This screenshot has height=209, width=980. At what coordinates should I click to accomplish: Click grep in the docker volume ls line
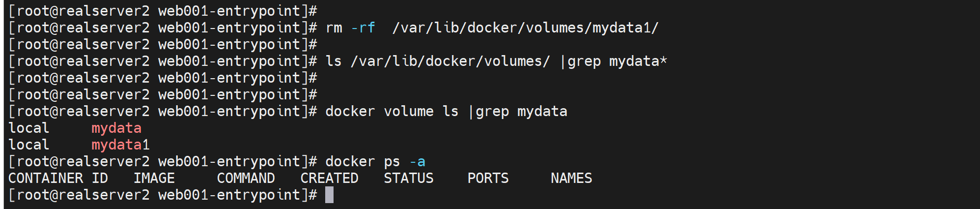(492, 111)
